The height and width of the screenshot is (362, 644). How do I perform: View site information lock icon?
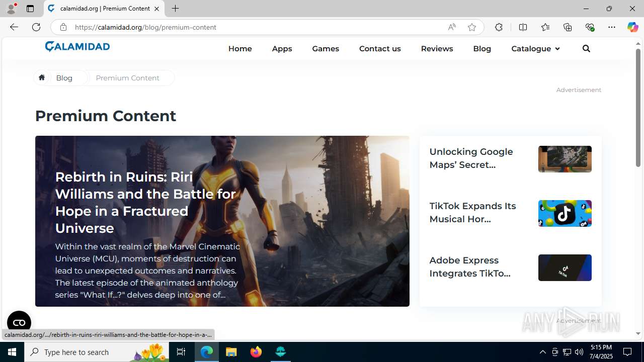tap(63, 27)
